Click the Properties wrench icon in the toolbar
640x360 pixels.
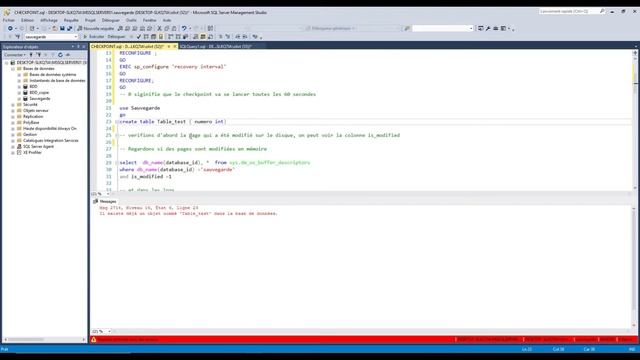coord(488,29)
